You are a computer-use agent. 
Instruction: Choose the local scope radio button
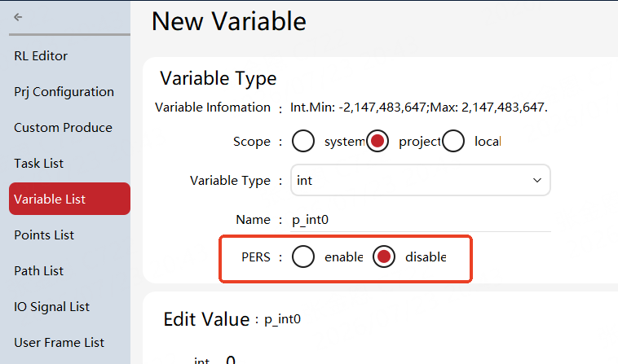453,141
